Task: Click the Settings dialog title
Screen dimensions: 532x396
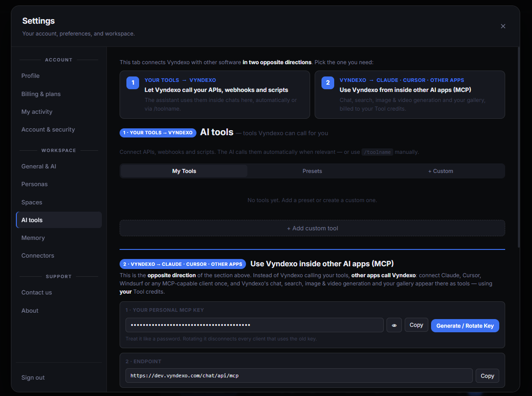Action: (x=38, y=21)
